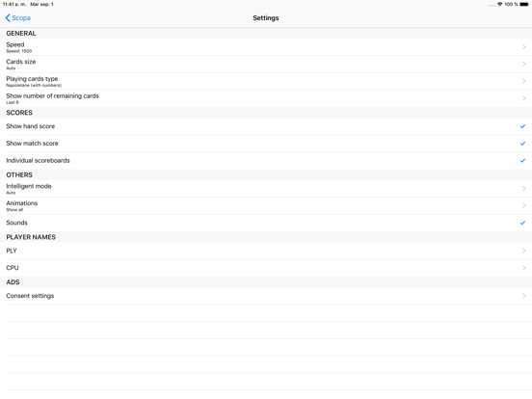Expand Speed with its right chevron
This screenshot has width=532, height=399.
(x=524, y=47)
